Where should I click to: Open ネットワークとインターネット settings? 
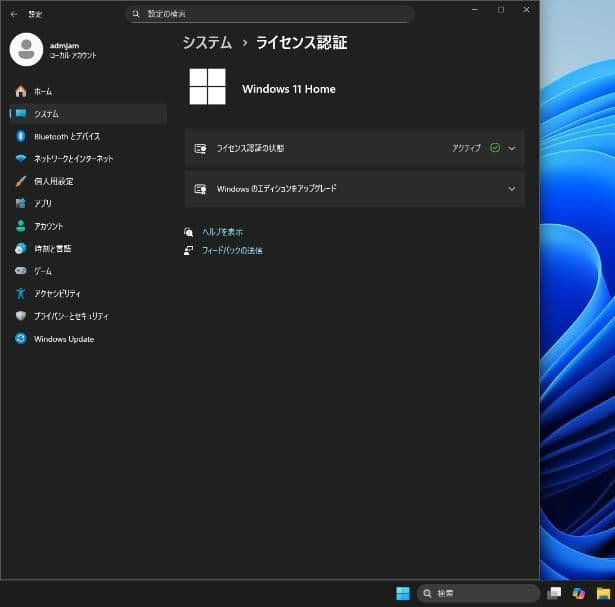click(88, 158)
